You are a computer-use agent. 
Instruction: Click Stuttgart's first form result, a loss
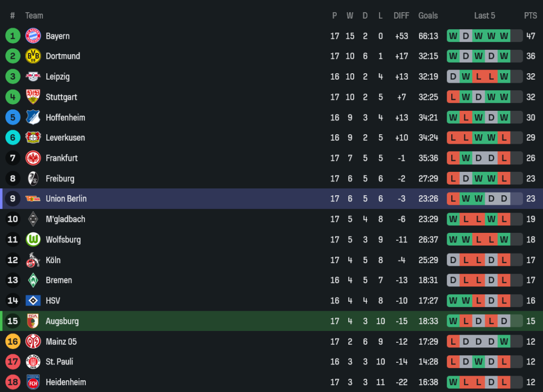(x=453, y=97)
